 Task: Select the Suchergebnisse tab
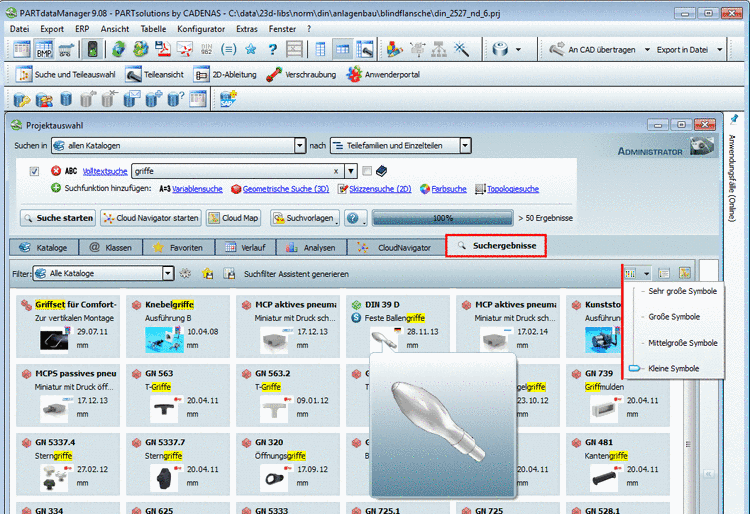click(x=496, y=246)
